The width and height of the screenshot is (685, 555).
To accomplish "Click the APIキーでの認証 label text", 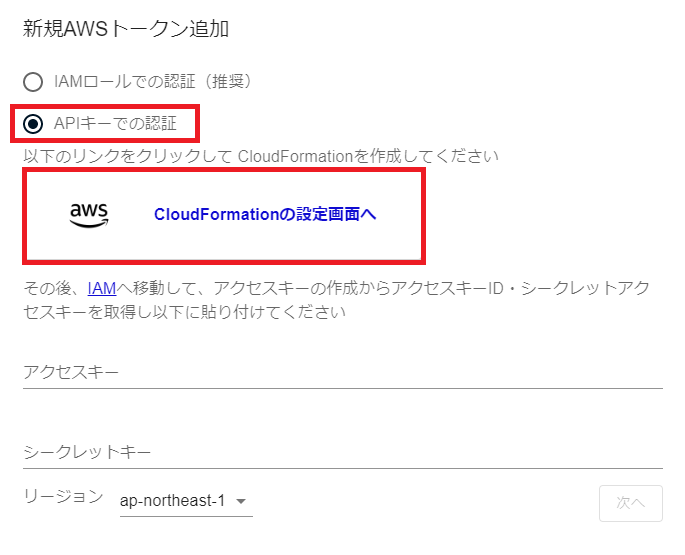I will coord(115,124).
